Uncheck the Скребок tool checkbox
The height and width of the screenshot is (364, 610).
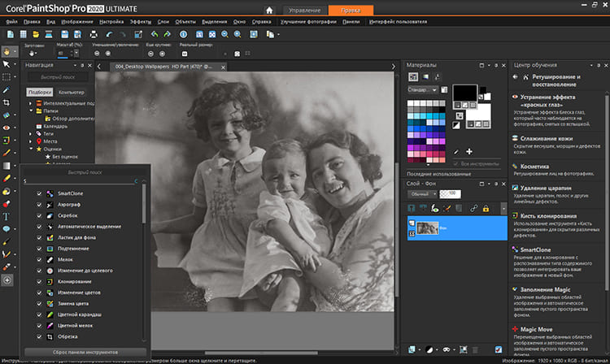pyautogui.click(x=39, y=215)
